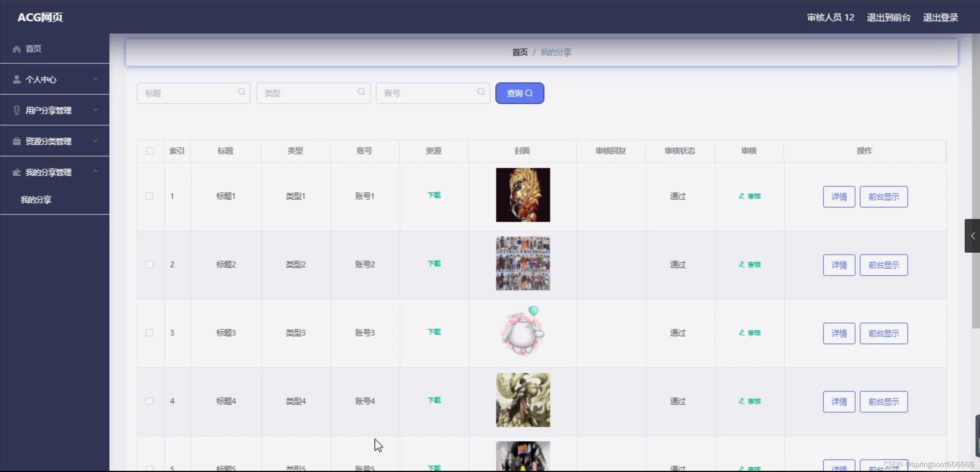Viewport: 980px width, 472px height.
Task: Click the icon beside 我的分享管理
Action: (16, 172)
